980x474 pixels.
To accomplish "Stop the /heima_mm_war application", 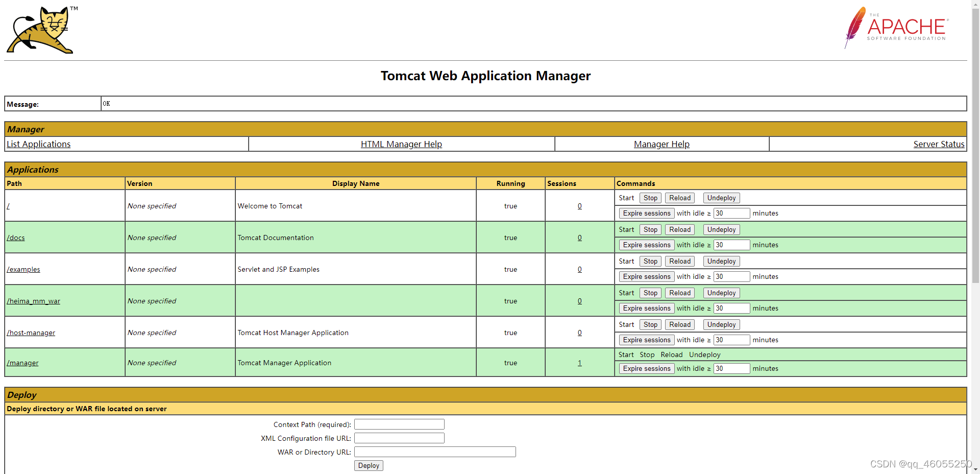I will pyautogui.click(x=650, y=293).
